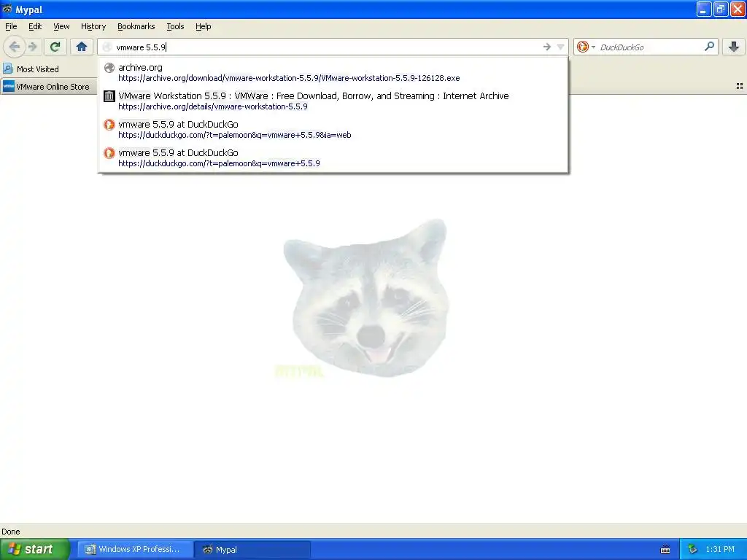
Task: Switch to the VMware Online Store tab
Action: [48, 87]
